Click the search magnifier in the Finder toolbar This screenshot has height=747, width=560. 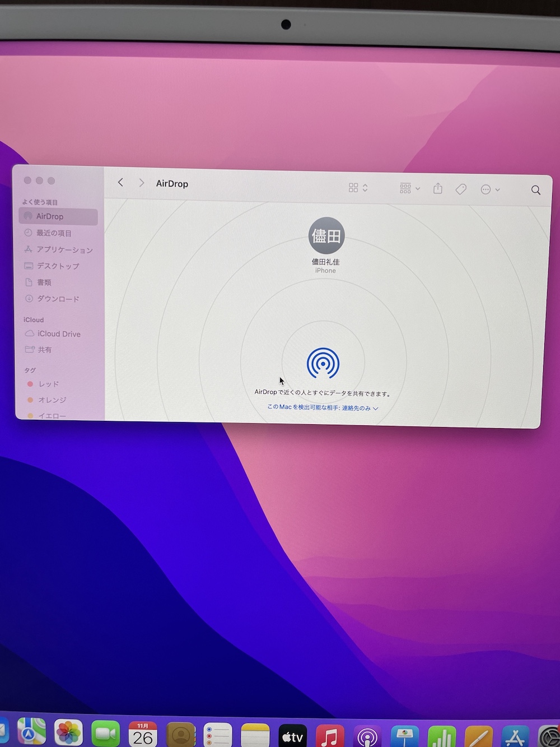[536, 190]
